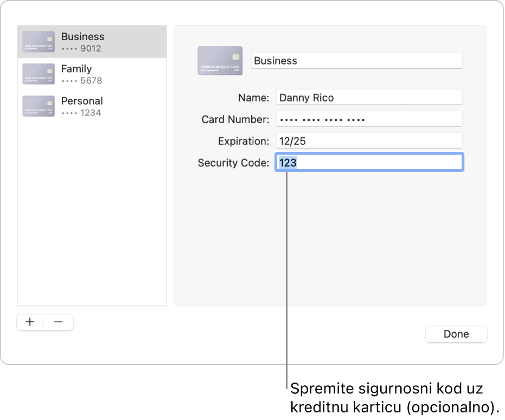Select the Personal card entry

tap(82, 101)
